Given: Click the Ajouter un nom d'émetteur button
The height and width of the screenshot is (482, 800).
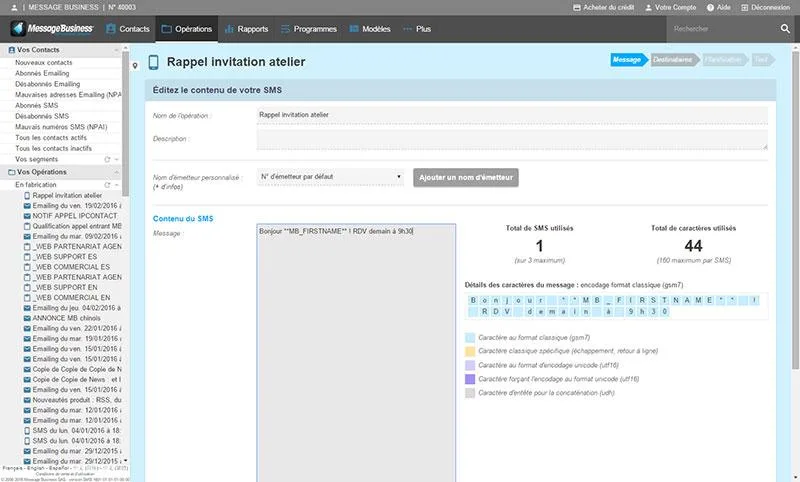Looking at the screenshot, I should pos(466,177).
